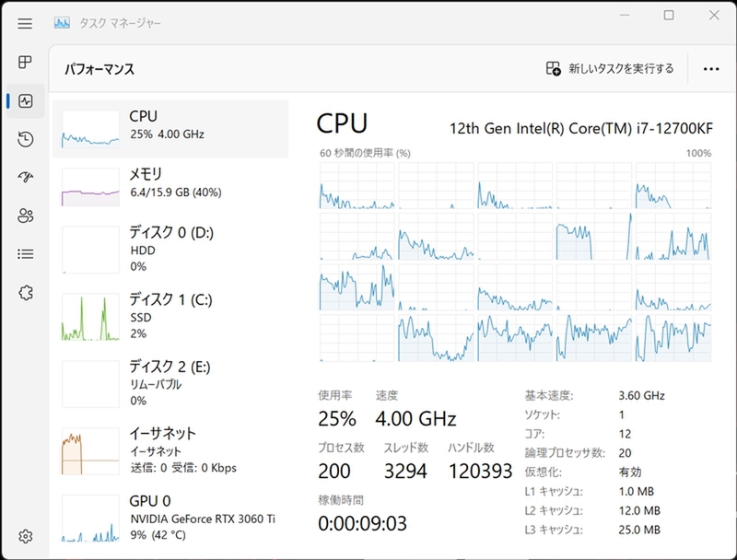
Task: Select the Performance sidebar icon
Action: 25,100
